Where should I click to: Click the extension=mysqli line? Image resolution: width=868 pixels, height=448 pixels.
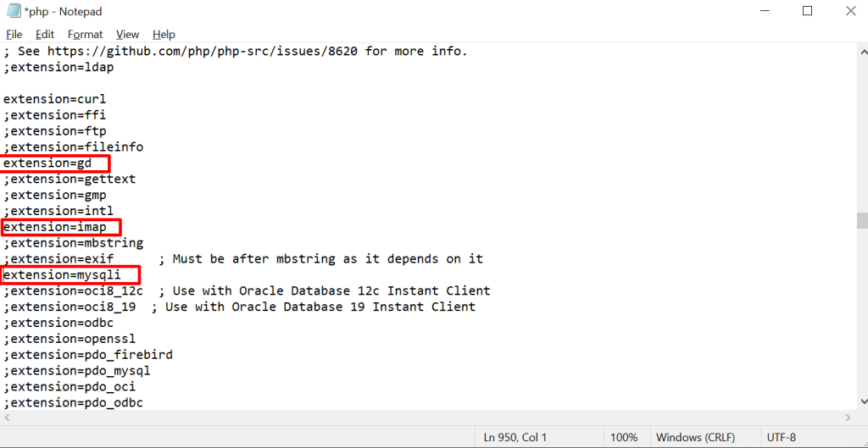tap(62, 275)
